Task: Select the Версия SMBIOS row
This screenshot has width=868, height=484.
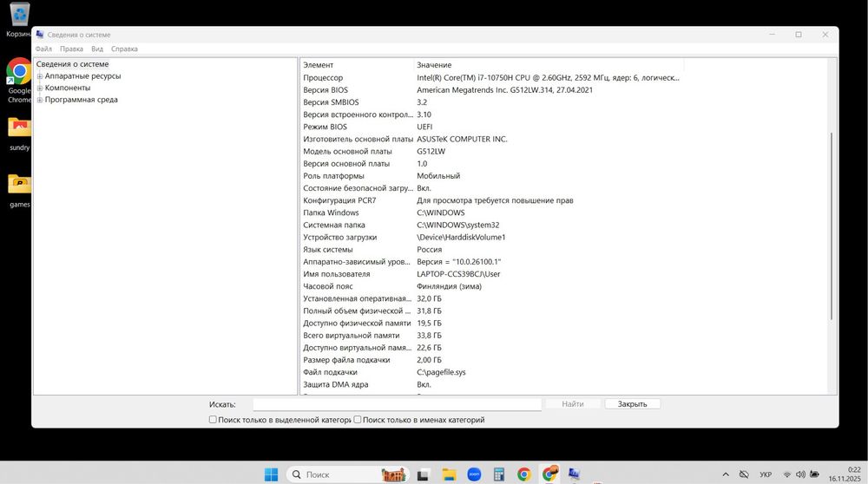Action: click(x=491, y=102)
